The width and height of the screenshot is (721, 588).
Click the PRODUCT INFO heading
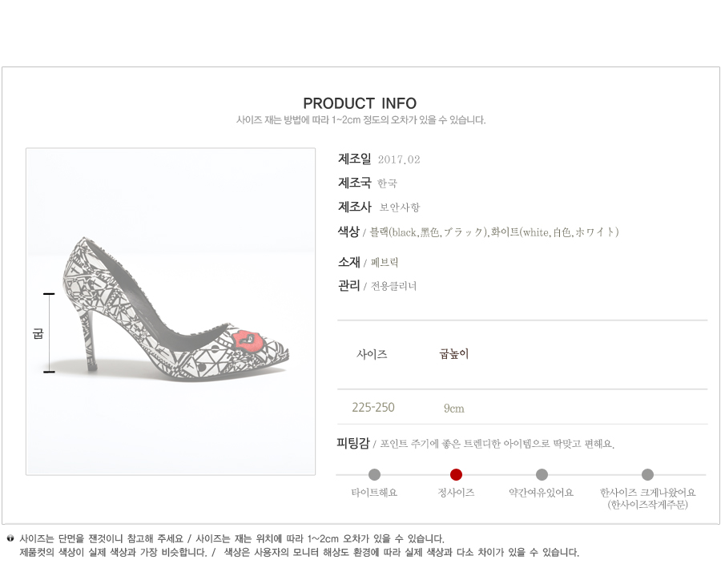click(360, 103)
